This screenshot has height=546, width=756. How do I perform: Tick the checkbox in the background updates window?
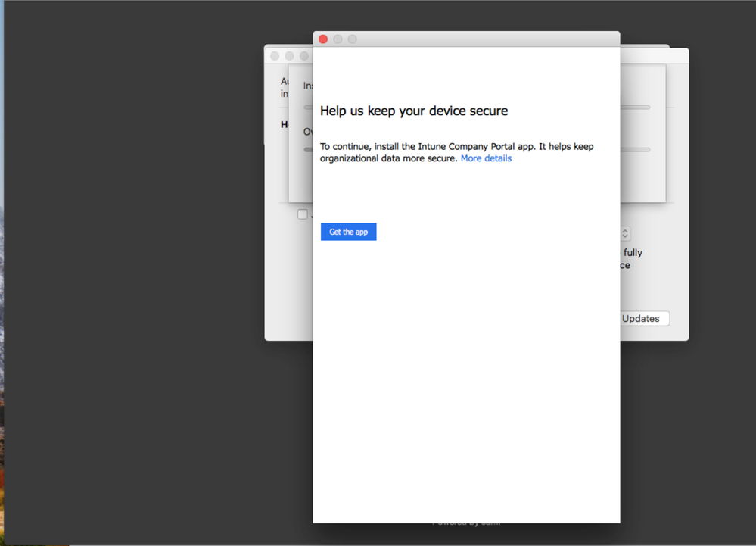coord(302,214)
